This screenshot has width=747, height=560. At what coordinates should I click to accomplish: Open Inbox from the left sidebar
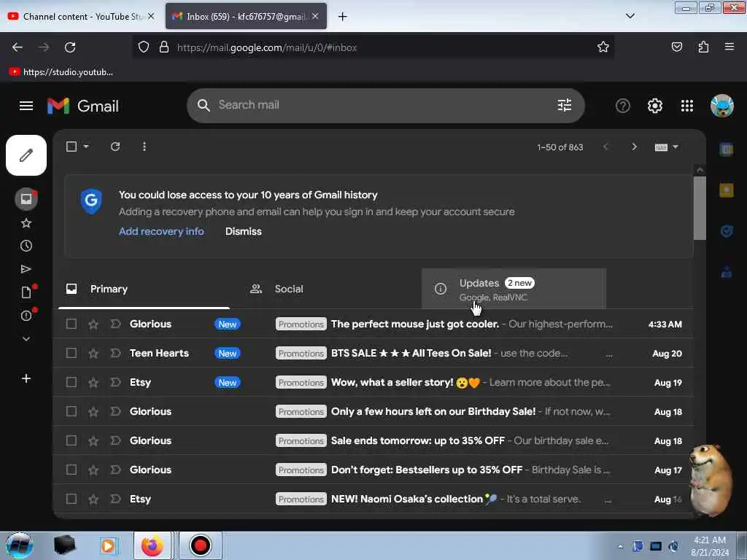click(26, 199)
